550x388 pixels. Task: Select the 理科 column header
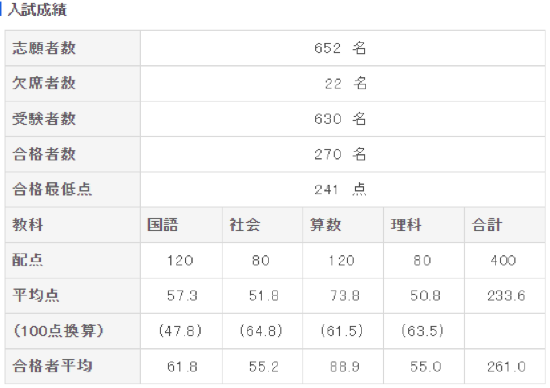[406, 225]
